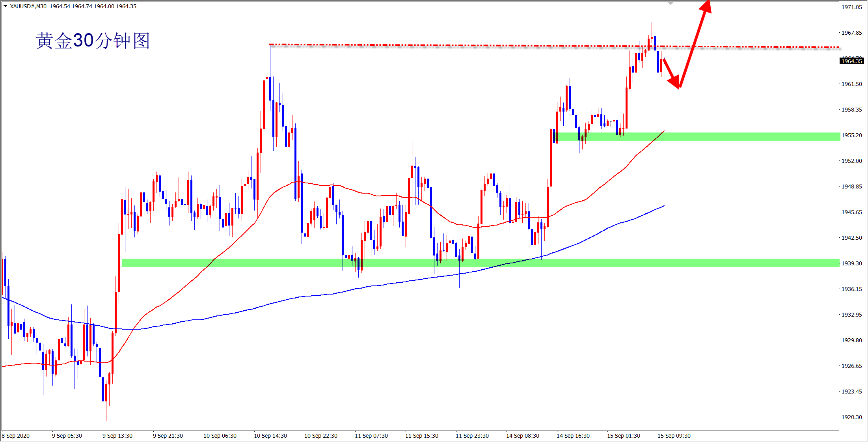Image resolution: width=868 pixels, height=442 pixels.
Task: Click the black 1964.35 current price tag
Action: (852, 61)
